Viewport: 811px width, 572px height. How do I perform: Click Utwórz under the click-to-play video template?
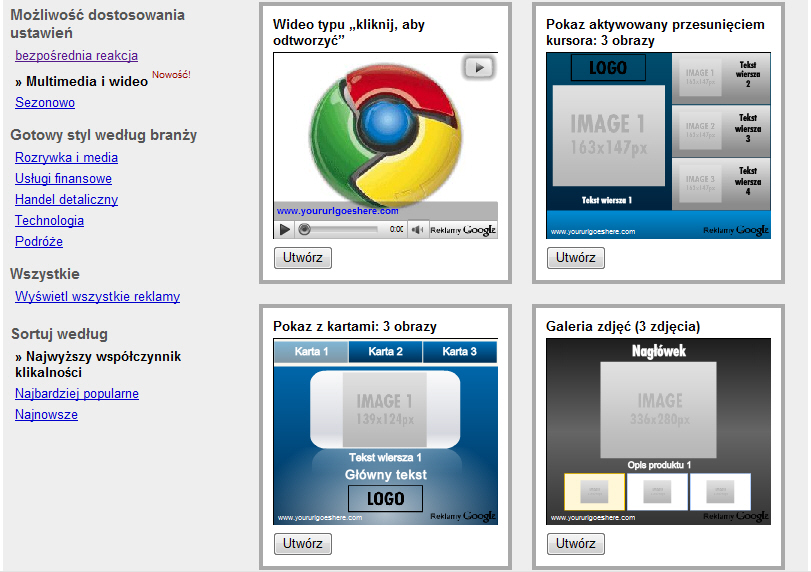click(303, 258)
